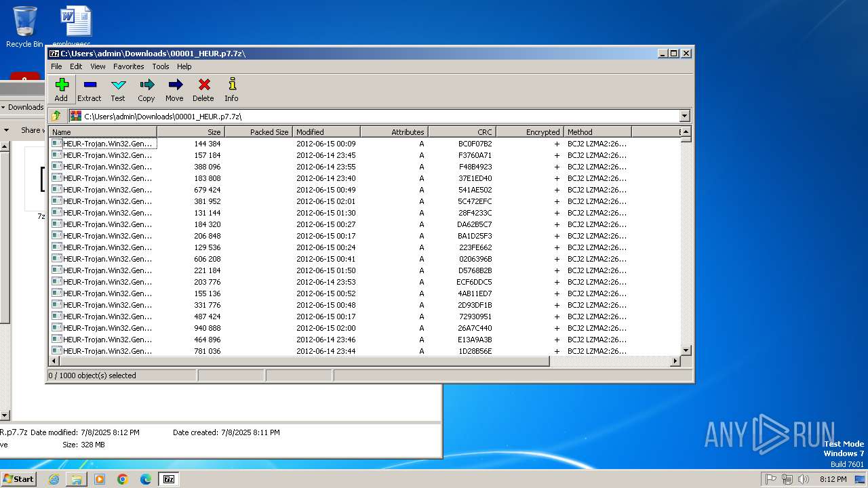
Task: Sort by the Name column header
Action: (102, 132)
